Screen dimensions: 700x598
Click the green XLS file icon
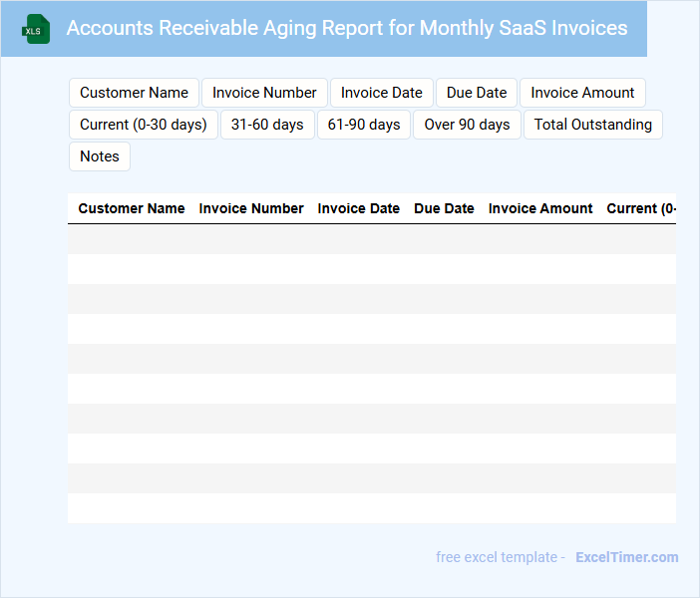click(36, 29)
